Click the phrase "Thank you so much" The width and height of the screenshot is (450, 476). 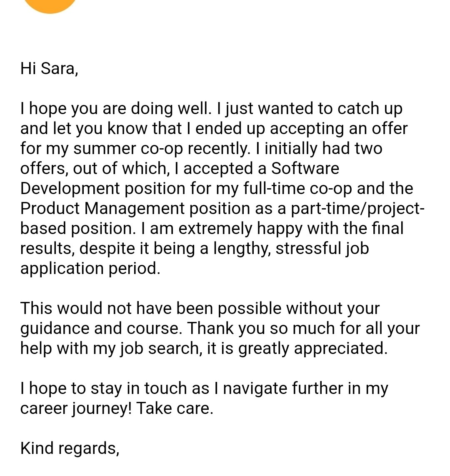[x=260, y=329]
